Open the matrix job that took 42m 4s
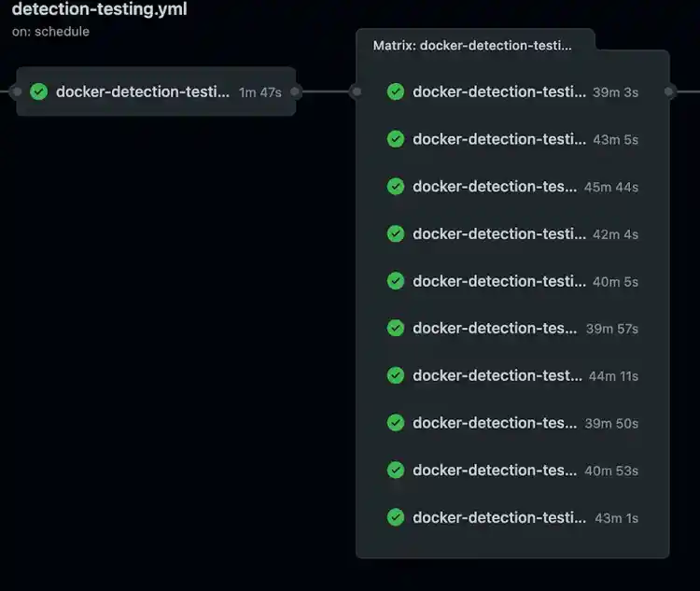 pyautogui.click(x=498, y=233)
